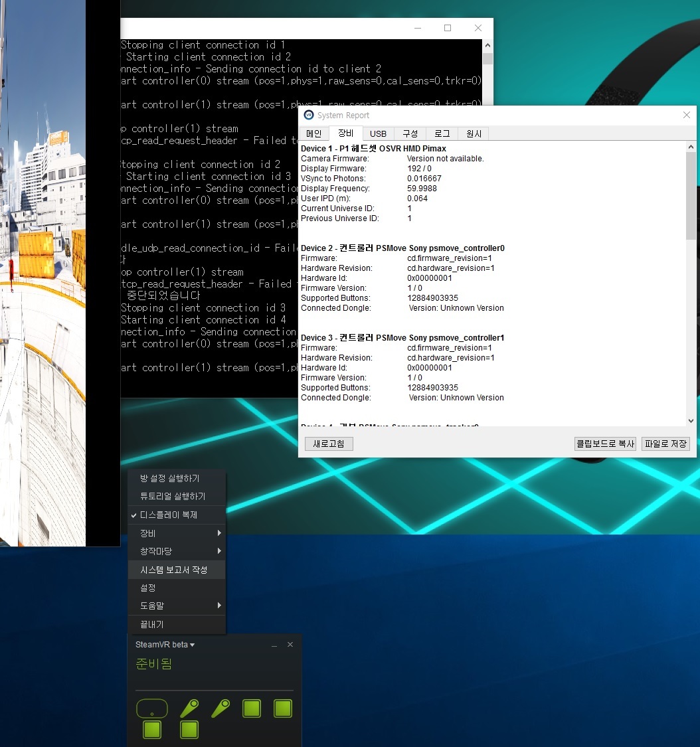The height and width of the screenshot is (747, 700).
Task: Click the System Report vertical scrollbar thumb
Action: pos(691,196)
